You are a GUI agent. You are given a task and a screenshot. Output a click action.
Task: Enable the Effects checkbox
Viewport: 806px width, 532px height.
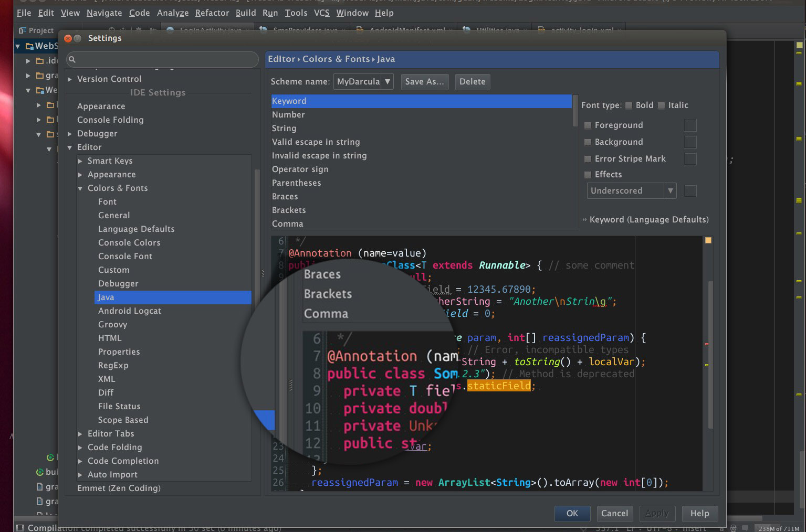(588, 175)
